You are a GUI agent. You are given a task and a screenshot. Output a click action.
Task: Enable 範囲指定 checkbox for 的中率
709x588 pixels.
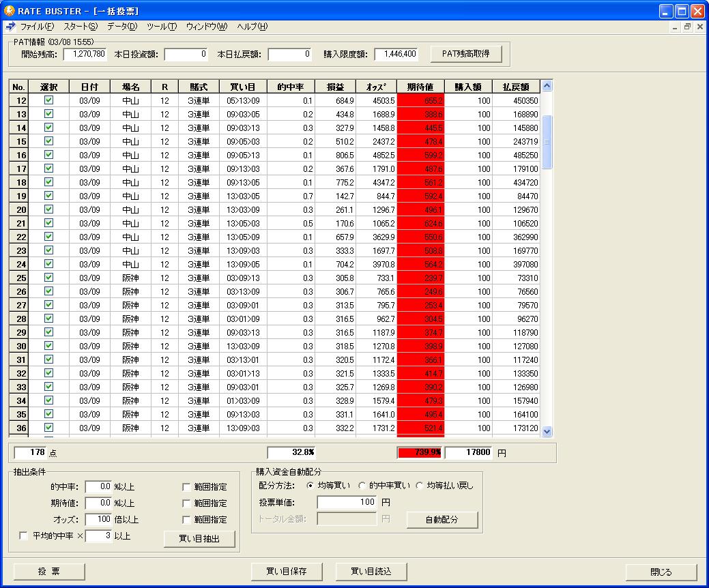click(x=186, y=487)
